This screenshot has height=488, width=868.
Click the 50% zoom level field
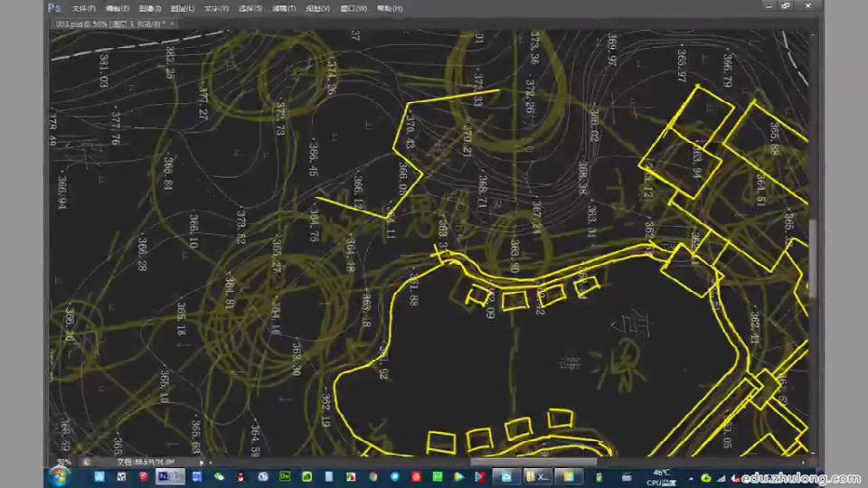64,462
